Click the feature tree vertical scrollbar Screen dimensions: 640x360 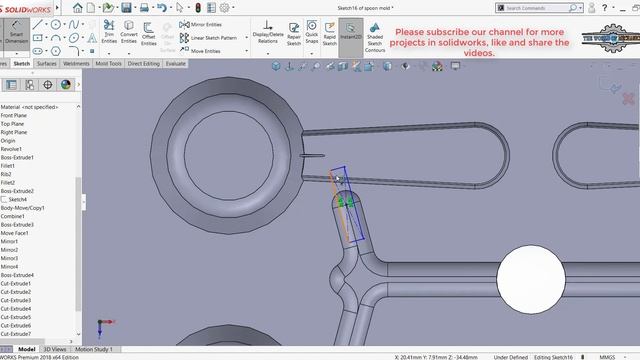78,244
